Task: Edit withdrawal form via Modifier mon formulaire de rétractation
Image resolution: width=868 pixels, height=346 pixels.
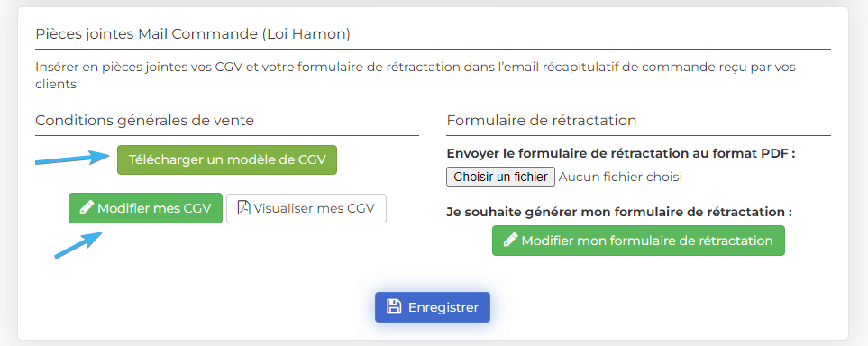Action: pyautogui.click(x=638, y=241)
